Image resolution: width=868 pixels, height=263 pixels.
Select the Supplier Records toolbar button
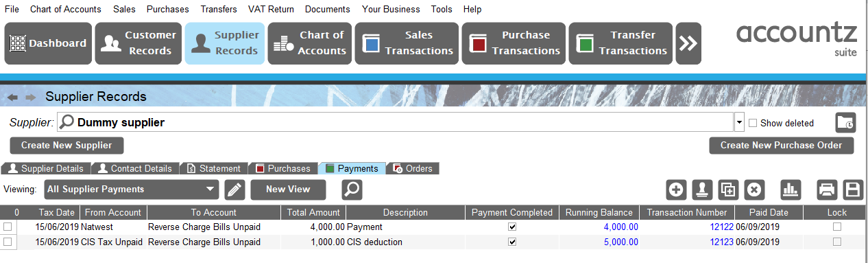coord(224,43)
